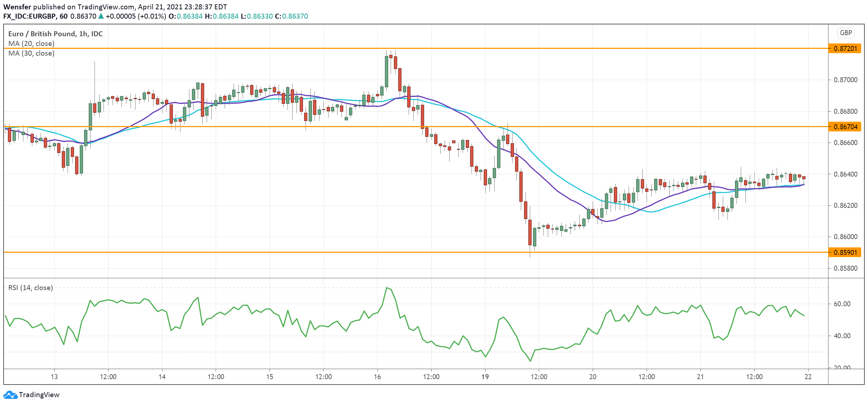
Task: Open the TradingView.com link in header
Action: click(106, 7)
